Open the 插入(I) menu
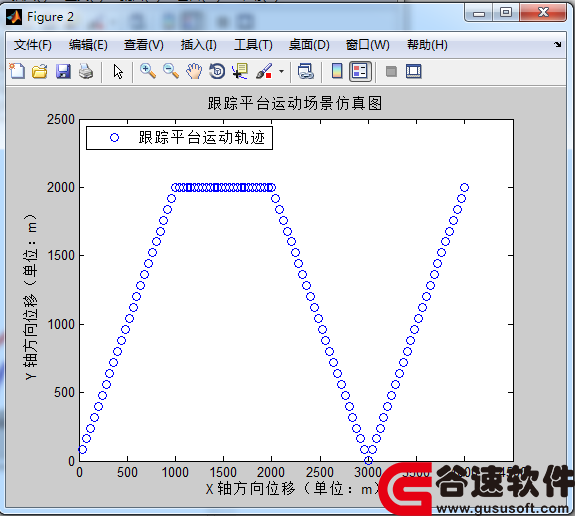The image size is (575, 516). pos(199,45)
